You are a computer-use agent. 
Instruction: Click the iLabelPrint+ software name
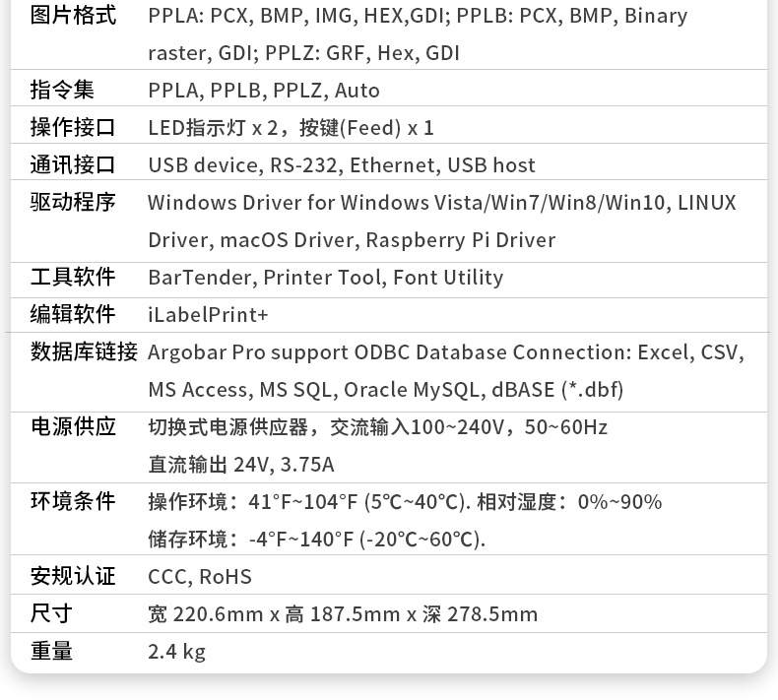(208, 314)
